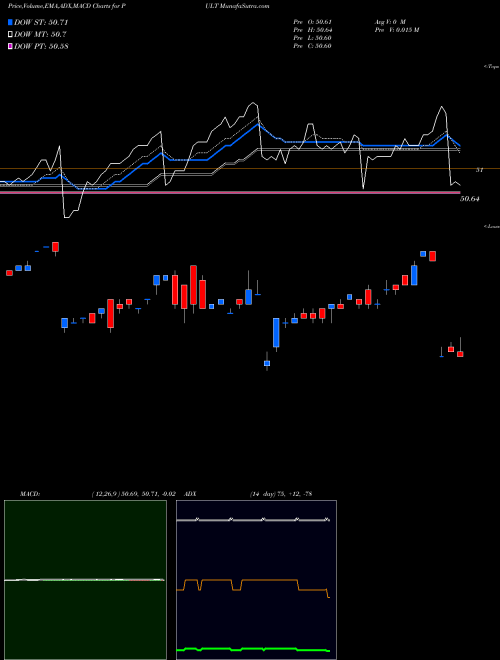Select the 'DOW PT: 50.58' legend label
Image resolution: width=500 pixels, height=660 pixels.
click(41, 46)
